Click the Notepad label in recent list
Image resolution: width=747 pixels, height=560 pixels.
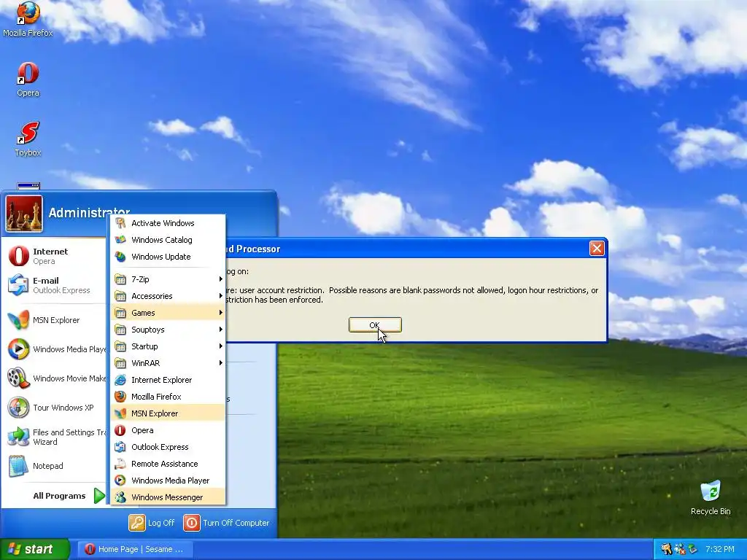point(47,466)
